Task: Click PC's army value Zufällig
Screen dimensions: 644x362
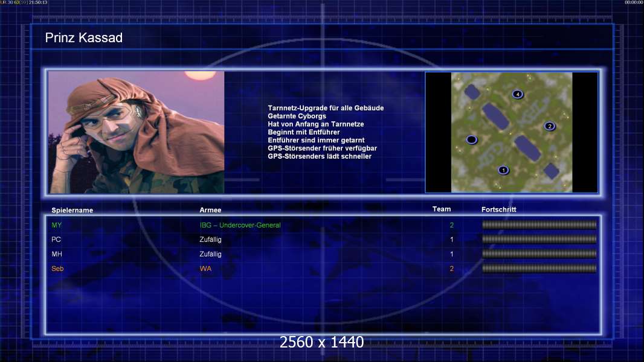Action: (x=210, y=240)
